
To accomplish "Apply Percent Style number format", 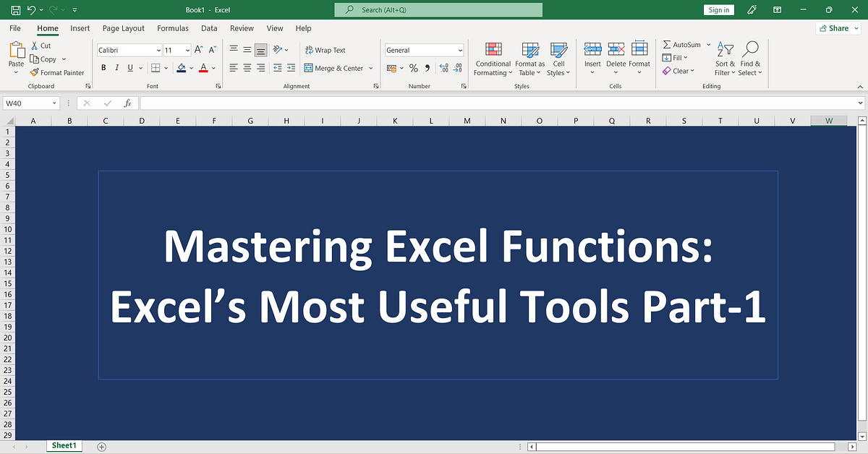I will [414, 67].
